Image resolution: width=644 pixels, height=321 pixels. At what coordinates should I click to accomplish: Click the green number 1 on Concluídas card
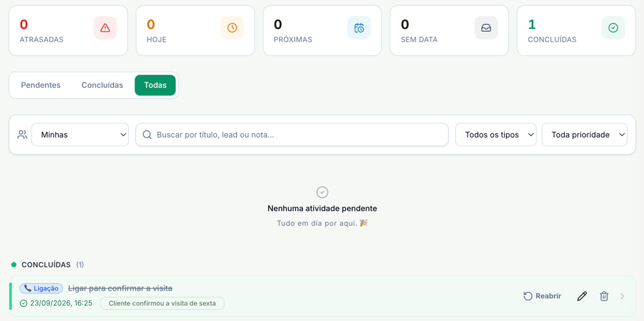point(532,25)
